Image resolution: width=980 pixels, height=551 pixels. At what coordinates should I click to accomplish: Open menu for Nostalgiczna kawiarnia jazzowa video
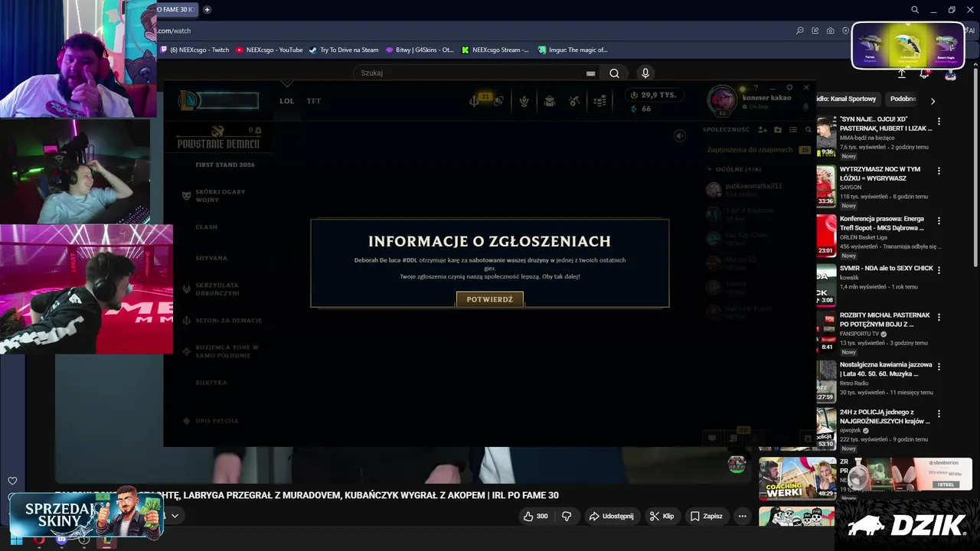pos(939,367)
